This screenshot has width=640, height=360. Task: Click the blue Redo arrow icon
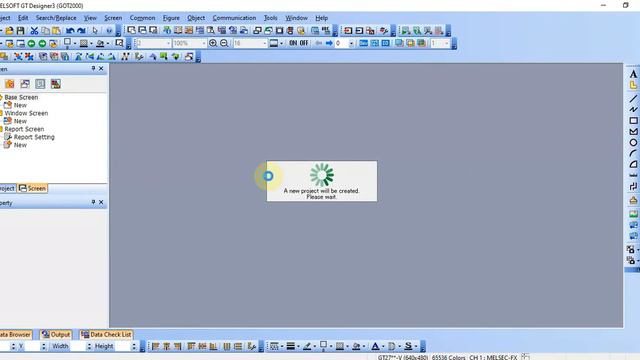tap(81, 31)
